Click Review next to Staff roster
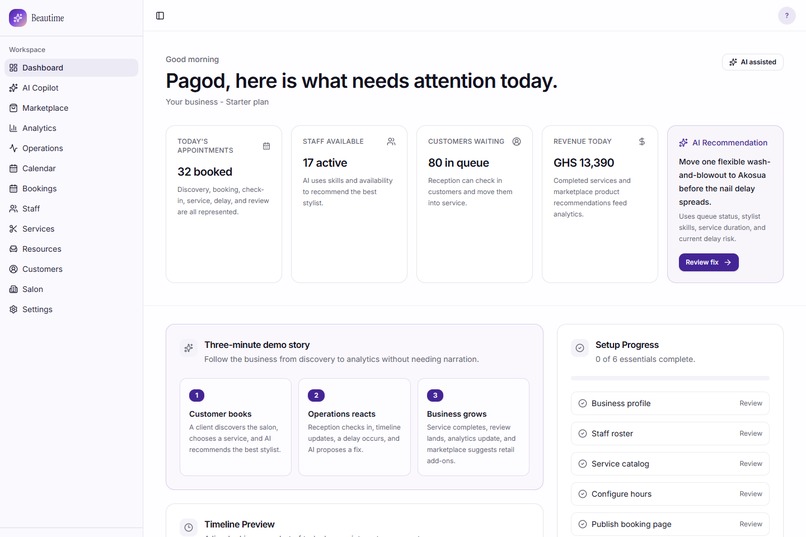This screenshot has width=806, height=537. [750, 434]
